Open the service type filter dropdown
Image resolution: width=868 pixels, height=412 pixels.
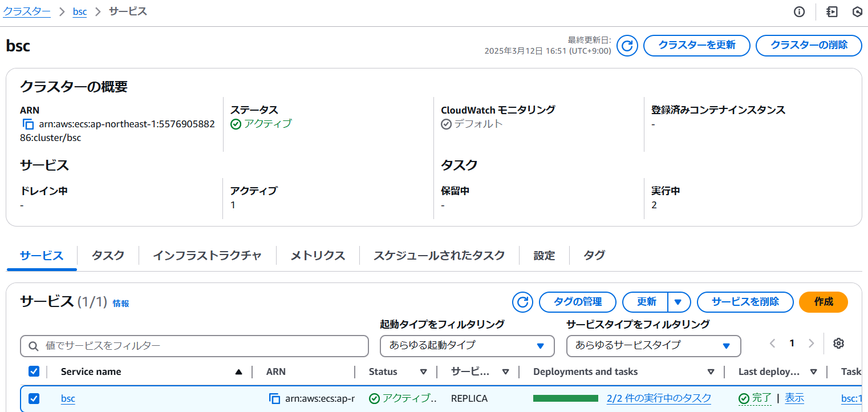coord(654,346)
